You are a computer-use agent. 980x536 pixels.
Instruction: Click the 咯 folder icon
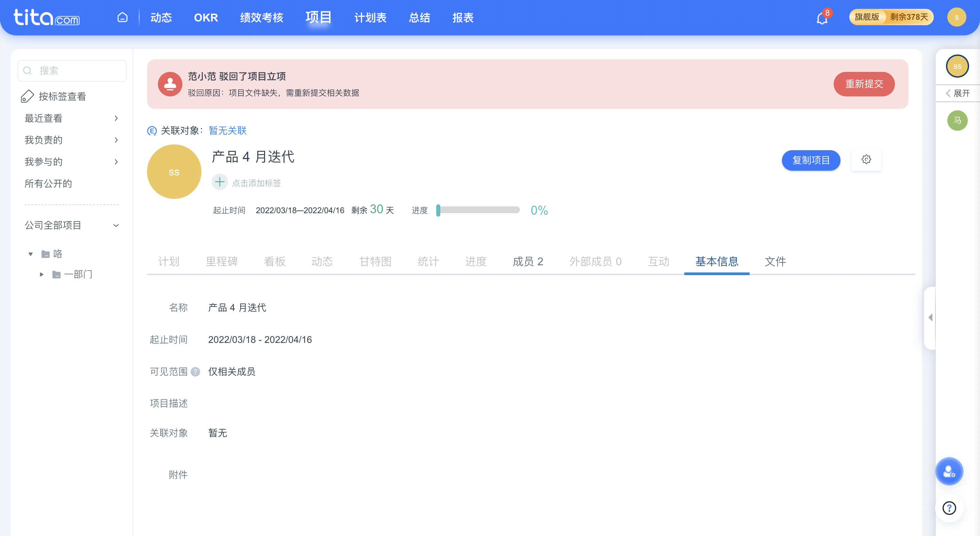tap(46, 254)
